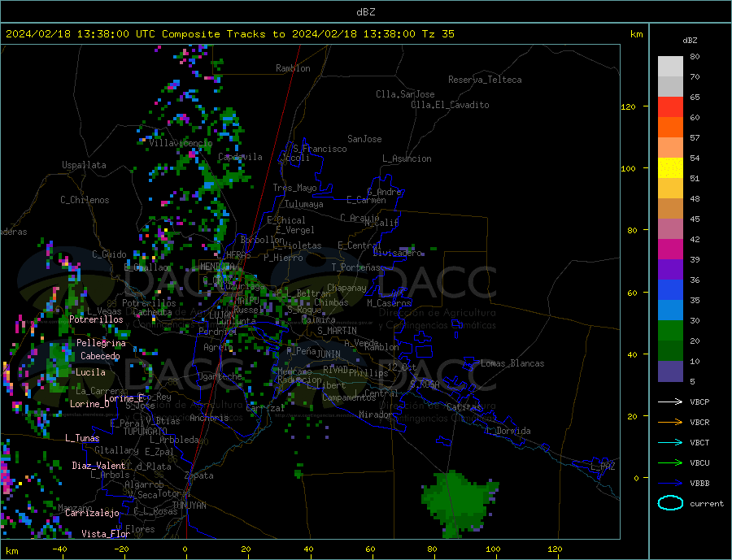This screenshot has width=732, height=560.
Task: Click the Carrizal map label
Action: point(265,408)
